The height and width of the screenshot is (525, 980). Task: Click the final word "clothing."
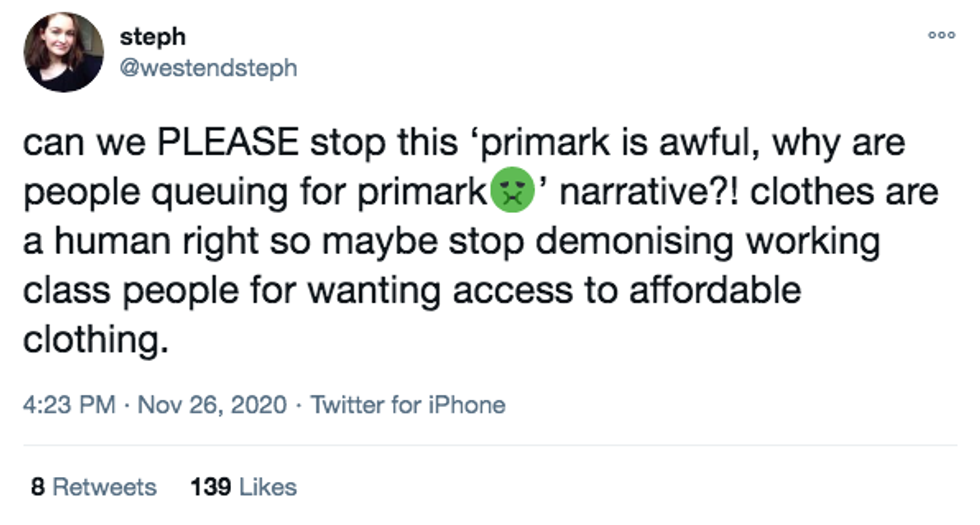[92, 340]
